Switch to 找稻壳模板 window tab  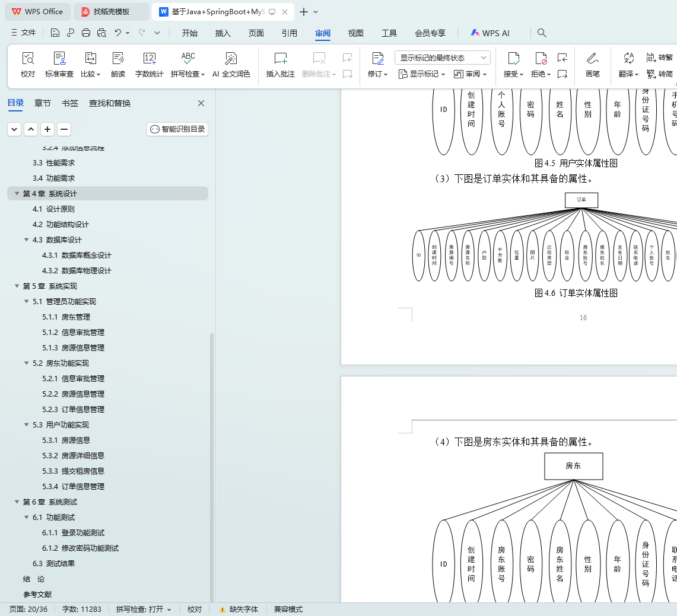112,12
